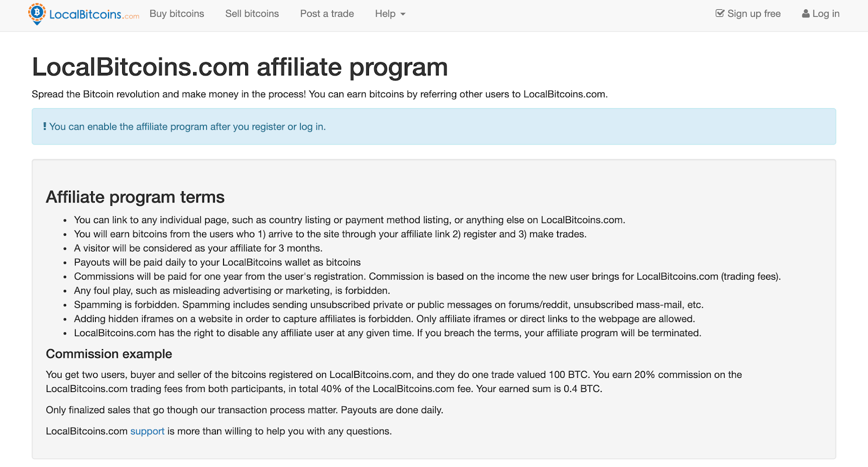Click the person icon beside Log in

(806, 14)
